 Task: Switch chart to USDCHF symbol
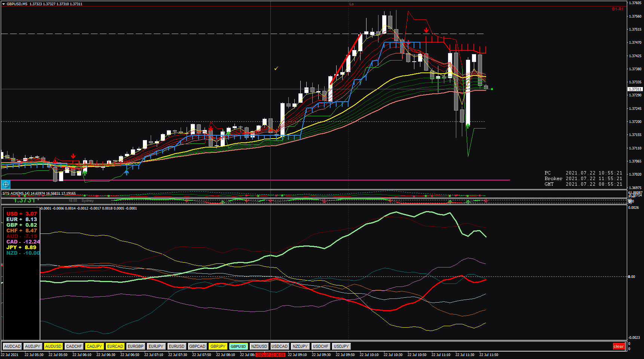click(321, 346)
